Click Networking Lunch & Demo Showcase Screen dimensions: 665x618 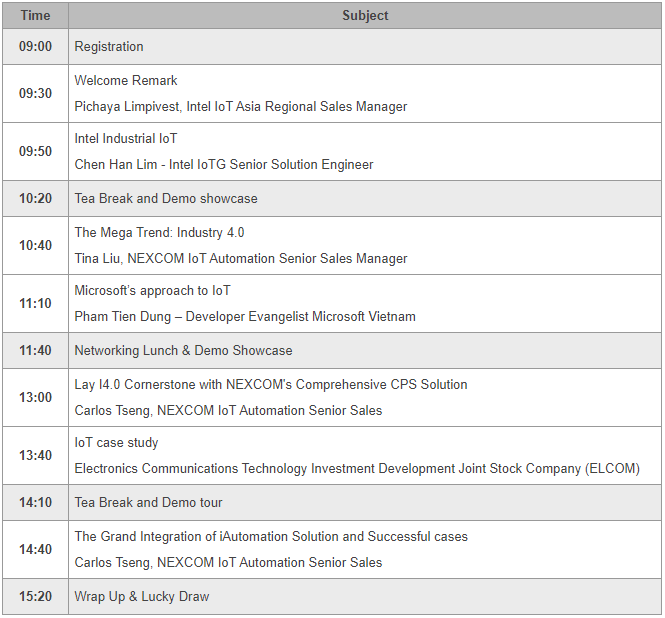click(x=183, y=351)
